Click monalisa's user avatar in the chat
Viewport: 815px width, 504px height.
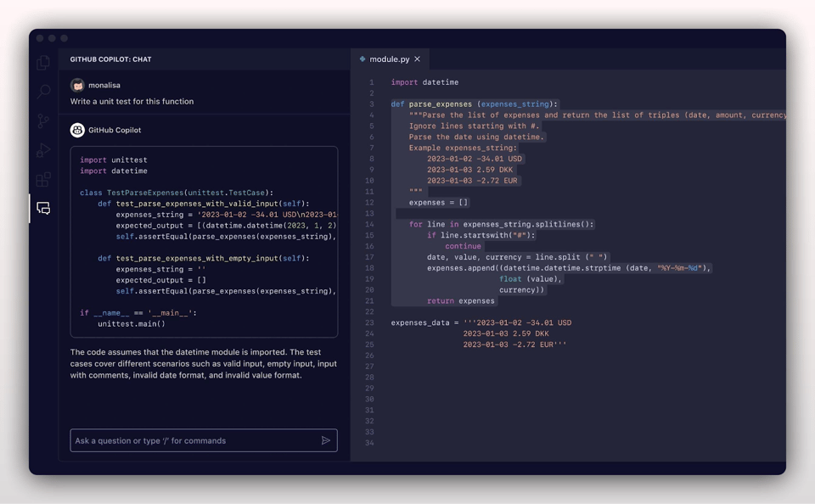point(78,85)
